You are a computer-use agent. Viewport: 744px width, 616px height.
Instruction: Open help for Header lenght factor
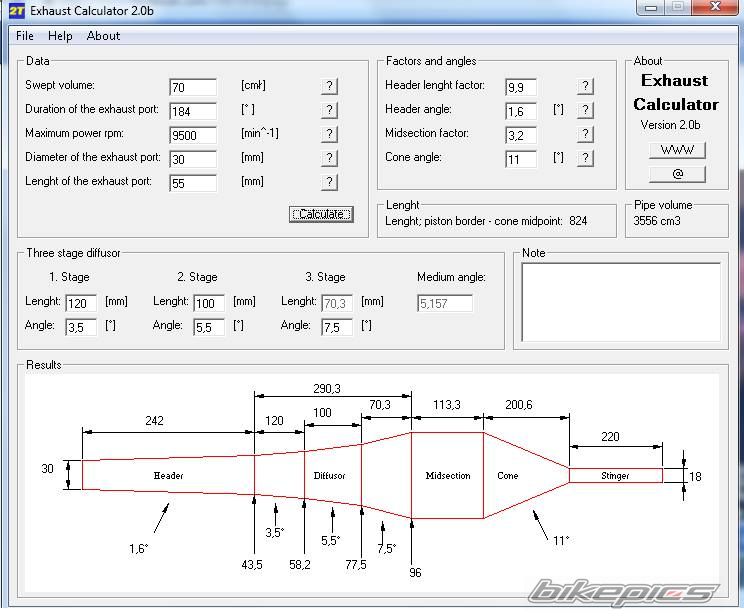[x=585, y=87]
